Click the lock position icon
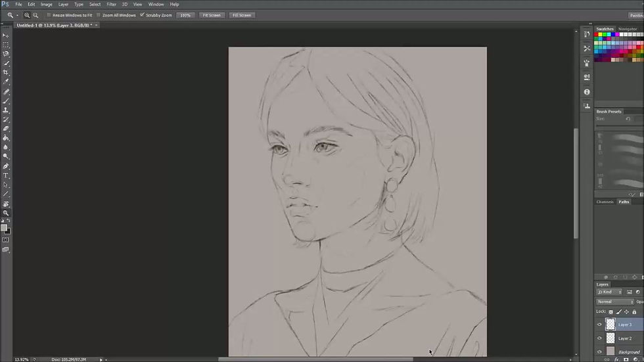Image resolution: width=644 pixels, height=362 pixels. point(626,312)
